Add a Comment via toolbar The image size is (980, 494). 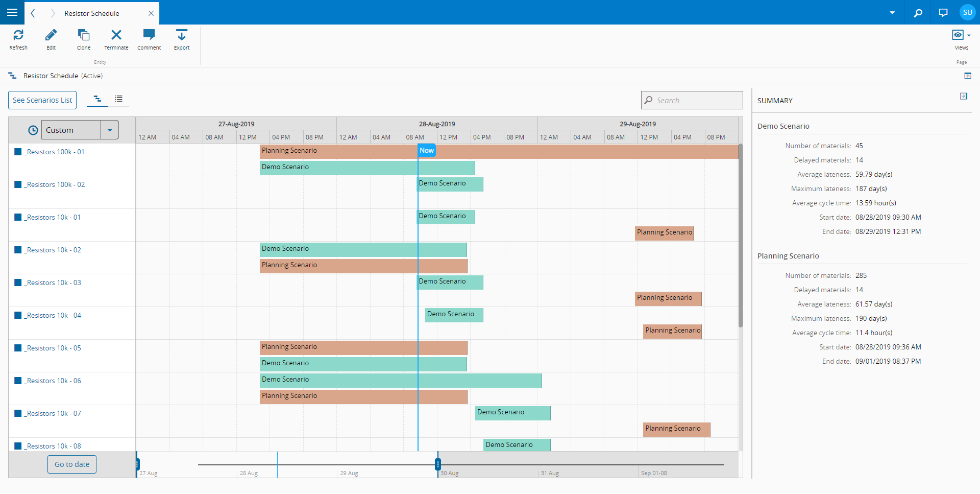[x=149, y=39]
